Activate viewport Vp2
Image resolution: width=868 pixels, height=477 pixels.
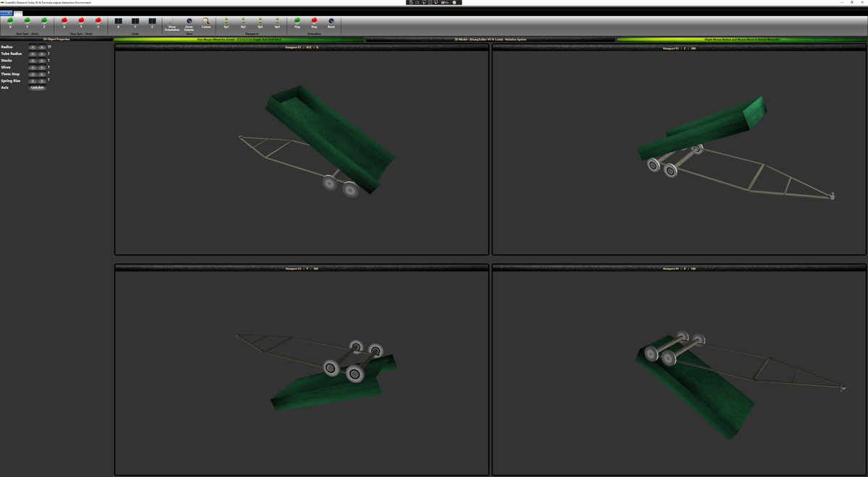[242, 22]
